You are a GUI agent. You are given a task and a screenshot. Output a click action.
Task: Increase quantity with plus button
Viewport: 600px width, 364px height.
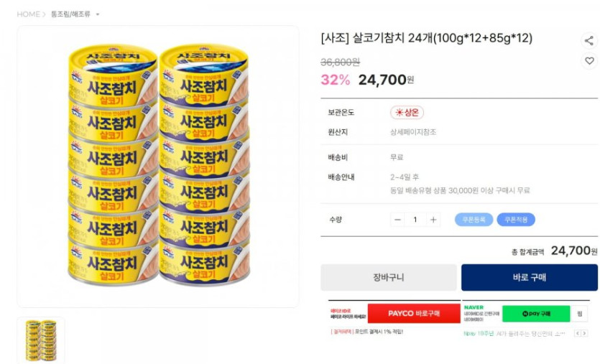point(433,220)
